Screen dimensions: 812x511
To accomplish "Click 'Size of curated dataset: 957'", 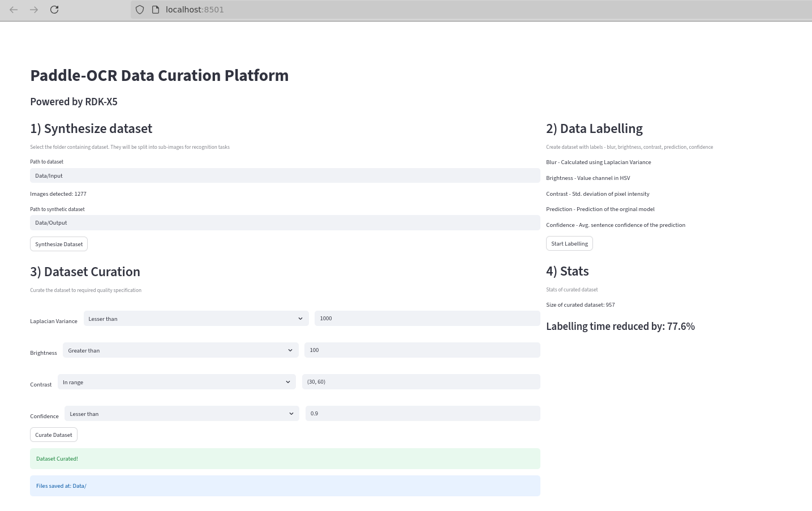I will click(x=581, y=304).
